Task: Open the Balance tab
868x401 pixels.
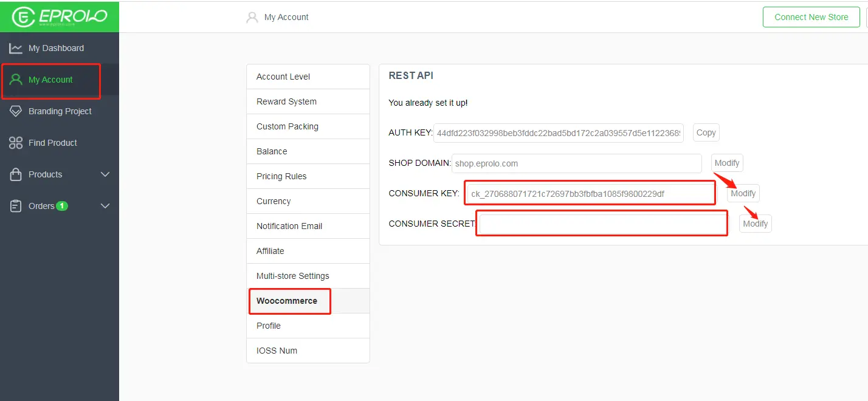Action: (x=308, y=151)
